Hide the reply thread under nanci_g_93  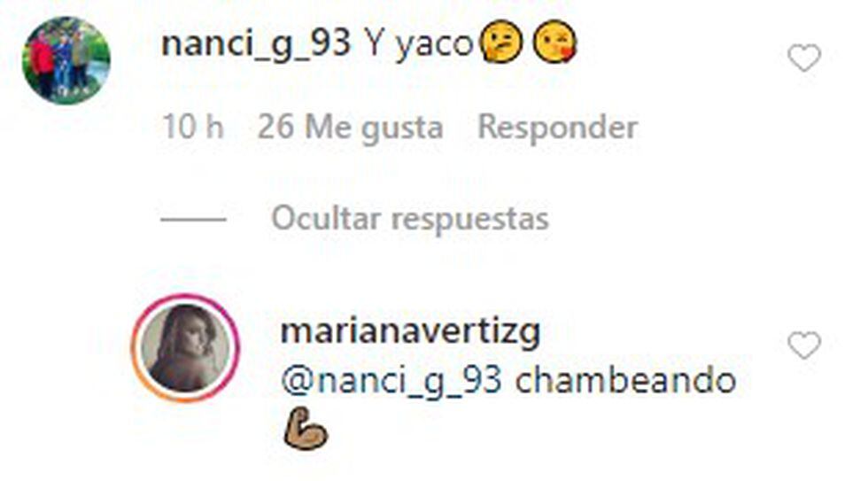pyautogui.click(x=409, y=219)
